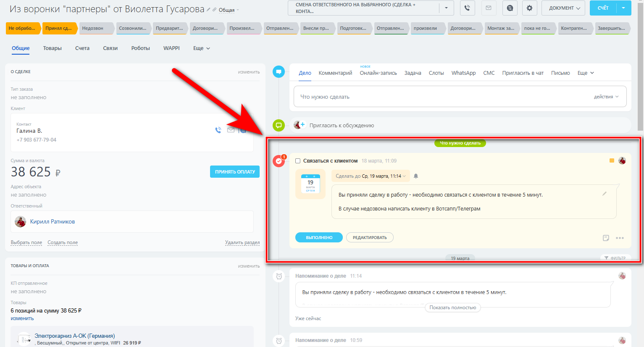This screenshot has height=347, width=644.
Task: Open the chat bubble icon in top toolbar
Action: click(510, 8)
